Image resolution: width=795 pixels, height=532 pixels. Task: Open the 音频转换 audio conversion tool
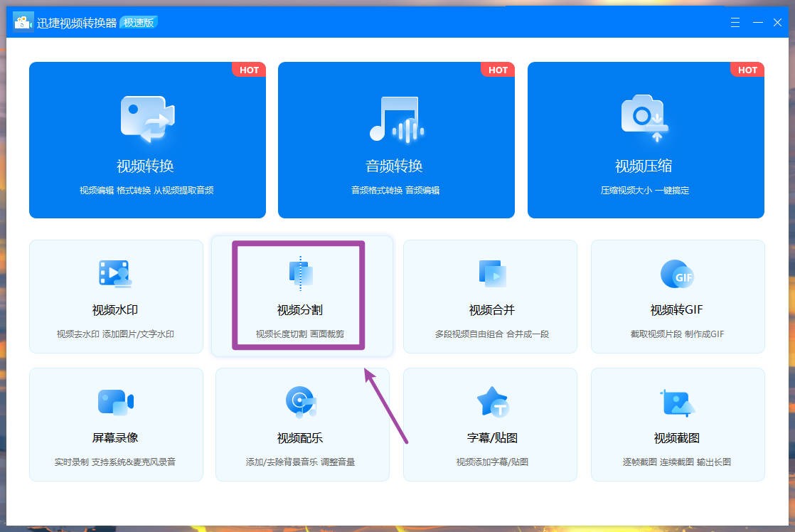click(396, 140)
